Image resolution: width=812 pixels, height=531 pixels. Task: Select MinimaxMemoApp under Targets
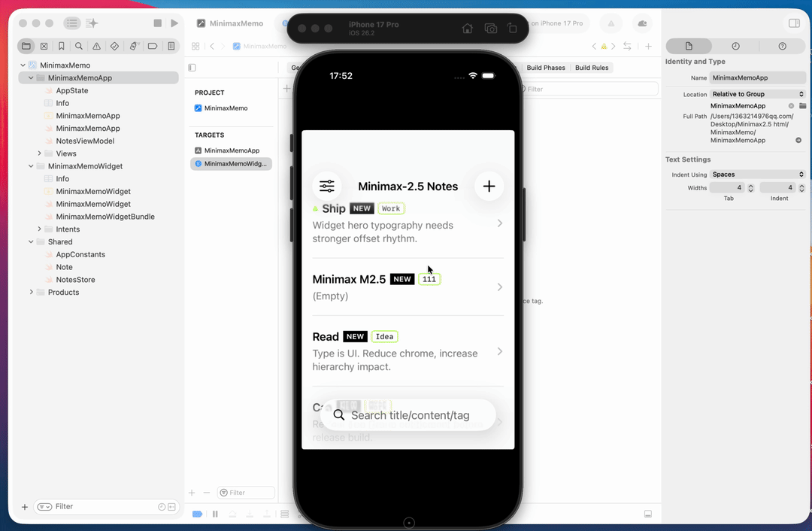point(231,150)
